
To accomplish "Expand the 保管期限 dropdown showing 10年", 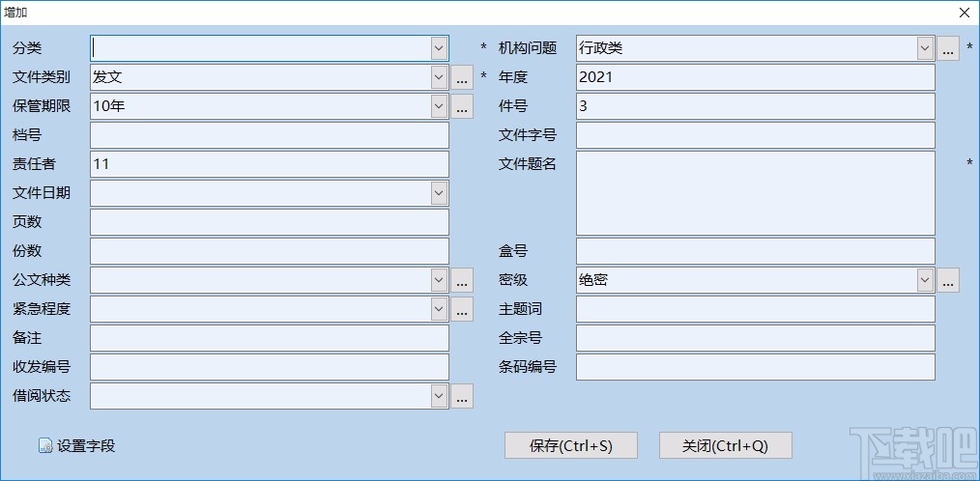I will click(439, 106).
